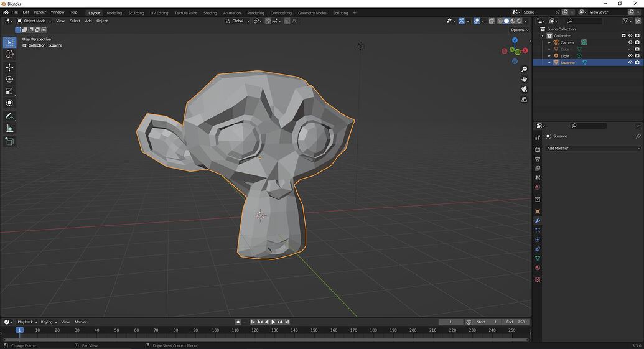
Task: Play the animation forward
Action: click(273, 322)
